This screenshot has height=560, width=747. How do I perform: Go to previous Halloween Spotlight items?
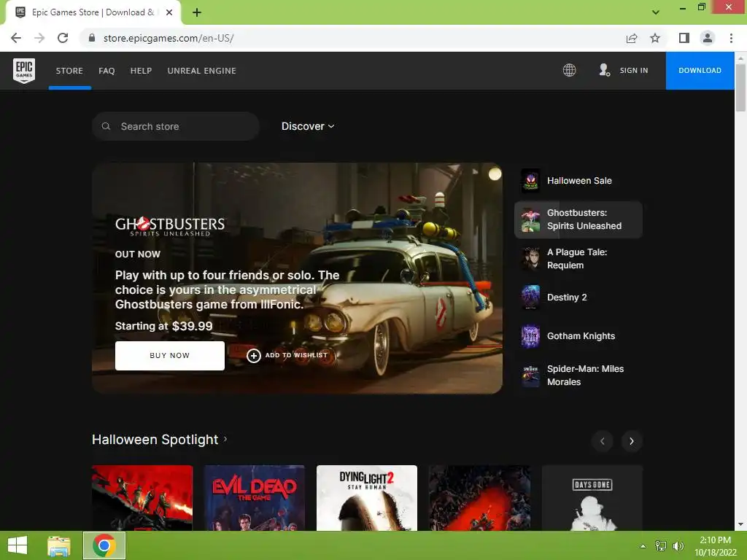pos(602,441)
